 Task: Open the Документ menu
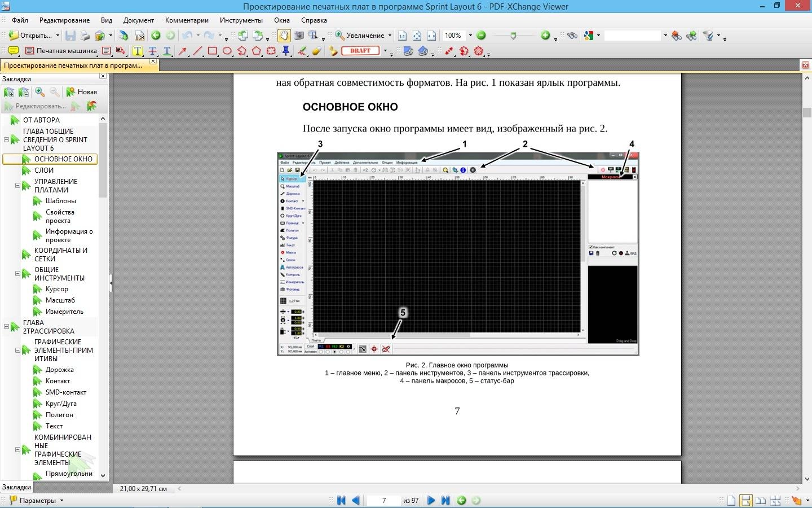(x=139, y=20)
